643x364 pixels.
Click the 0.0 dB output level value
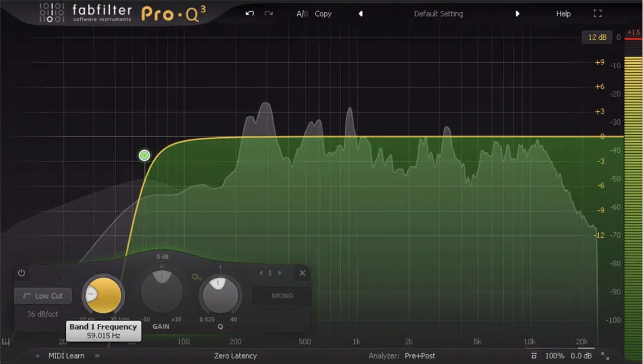[581, 356]
